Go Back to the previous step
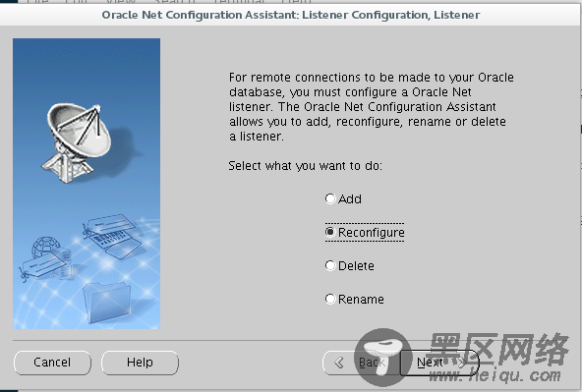This screenshot has width=582, height=392. (x=361, y=363)
